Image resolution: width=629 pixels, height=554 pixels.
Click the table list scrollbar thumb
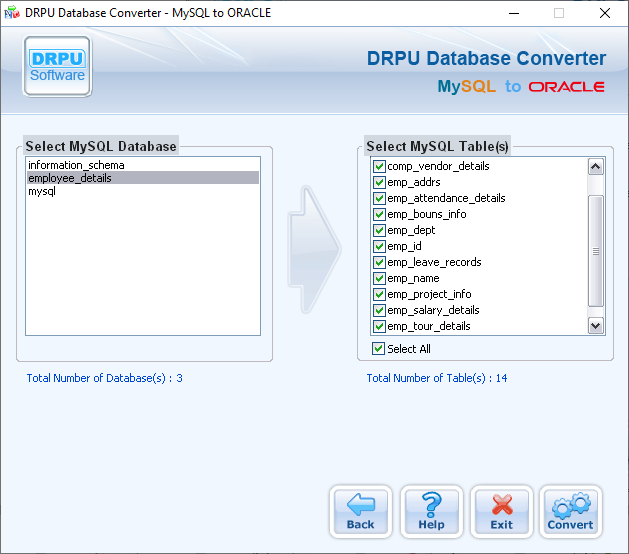[x=596, y=251]
